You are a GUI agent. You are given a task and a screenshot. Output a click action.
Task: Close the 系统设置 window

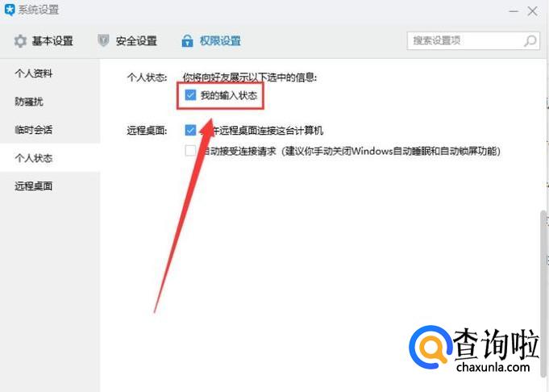point(533,11)
